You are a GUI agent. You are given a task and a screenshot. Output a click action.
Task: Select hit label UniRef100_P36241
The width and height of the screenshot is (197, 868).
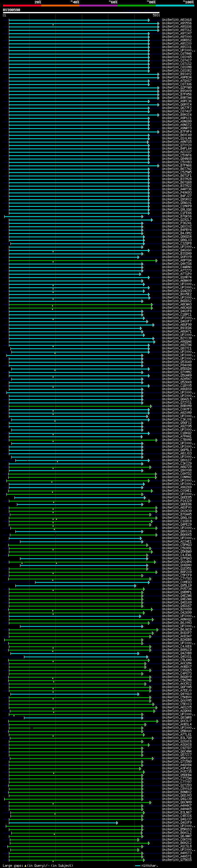(x=177, y=223)
